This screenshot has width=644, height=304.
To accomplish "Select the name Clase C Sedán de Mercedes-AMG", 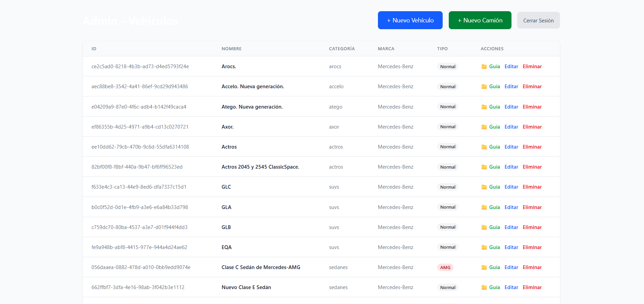I will tap(261, 267).
